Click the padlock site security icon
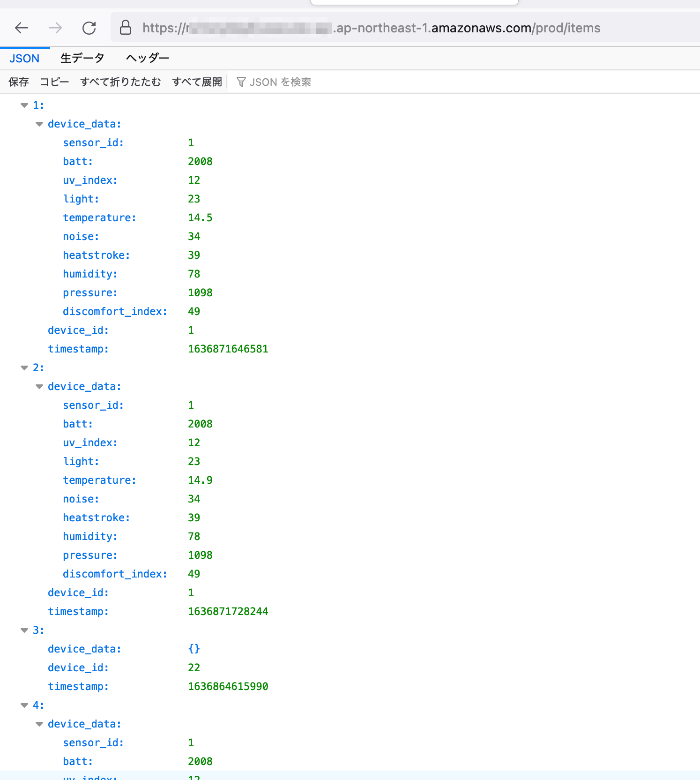The image size is (700, 780). pos(126,28)
